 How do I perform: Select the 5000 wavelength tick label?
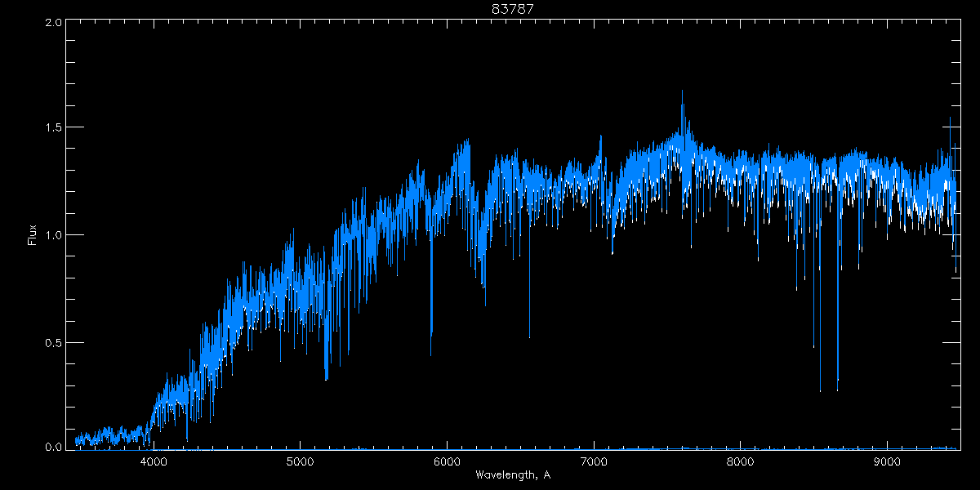[301, 461]
